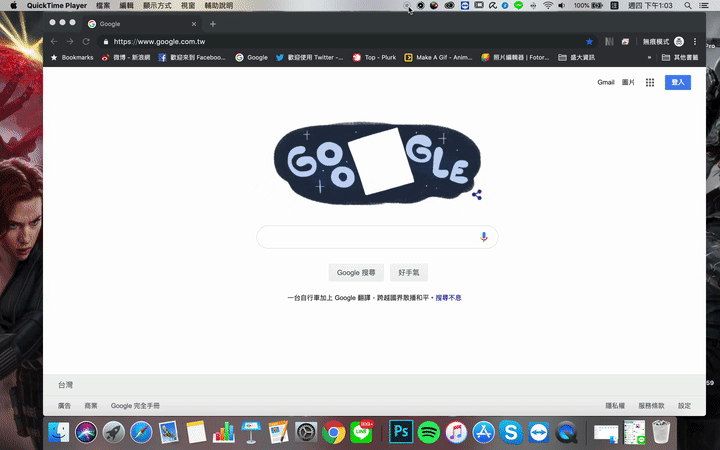Viewport: 720px width, 450px height.
Task: Reload the page
Action: click(x=87, y=42)
